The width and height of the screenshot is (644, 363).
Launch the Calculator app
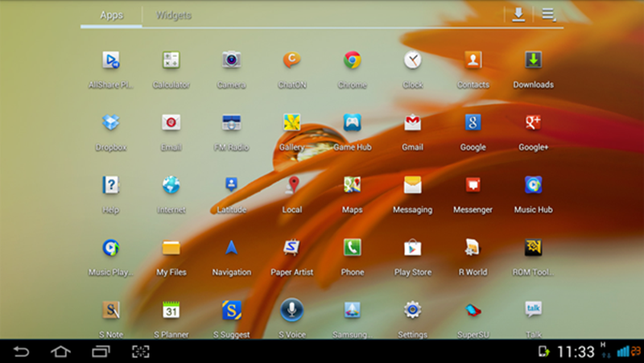(x=171, y=60)
